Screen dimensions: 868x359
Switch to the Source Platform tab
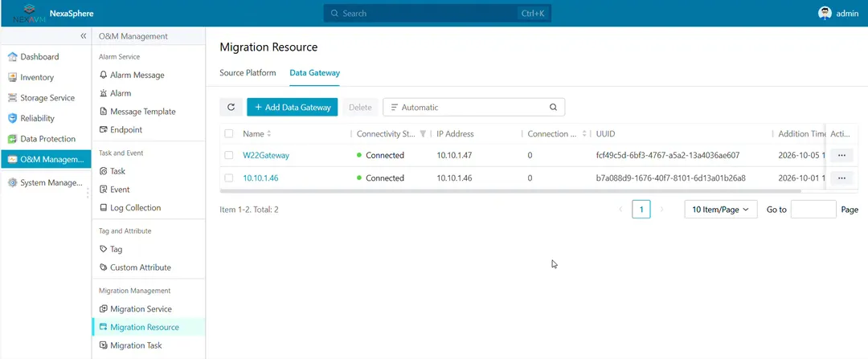[x=248, y=72]
